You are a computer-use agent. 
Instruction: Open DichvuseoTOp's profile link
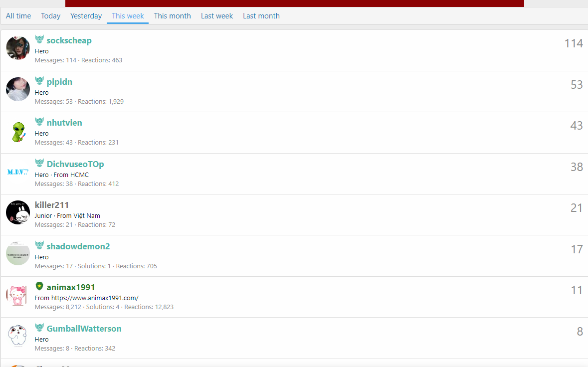coord(75,164)
